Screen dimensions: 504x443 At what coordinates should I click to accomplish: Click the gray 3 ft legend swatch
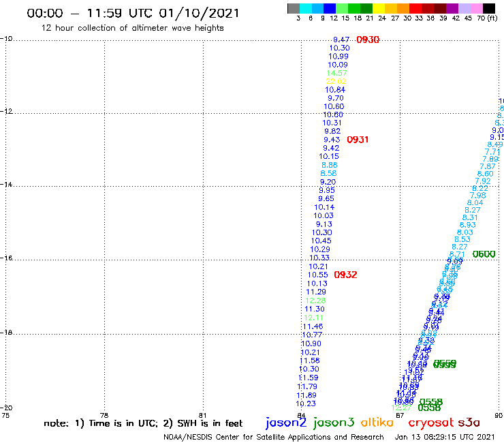tap(294, 8)
